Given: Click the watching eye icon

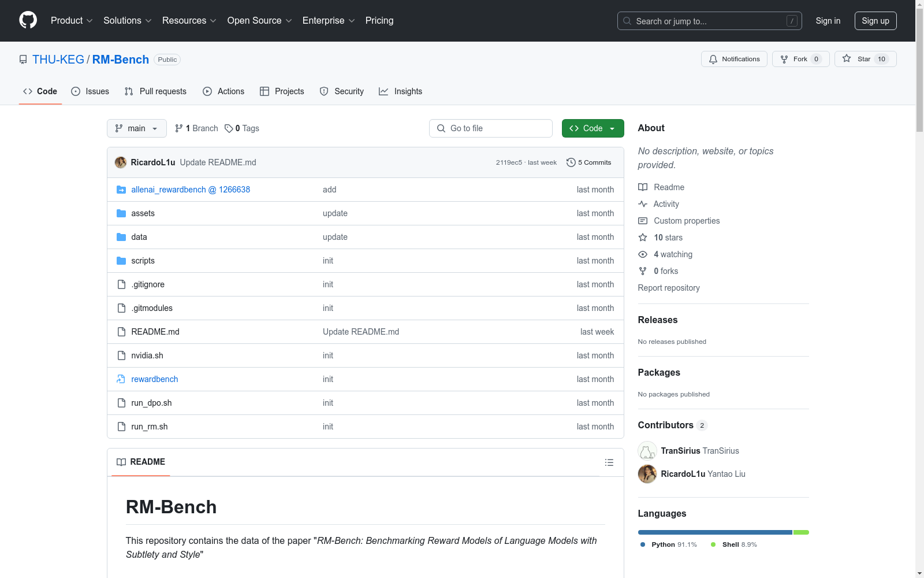Looking at the screenshot, I should click(x=643, y=254).
